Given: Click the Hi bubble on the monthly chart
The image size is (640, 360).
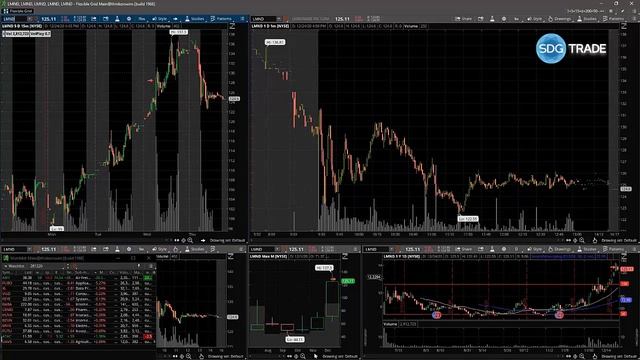Looking at the screenshot, I should pyautogui.click(x=324, y=268).
